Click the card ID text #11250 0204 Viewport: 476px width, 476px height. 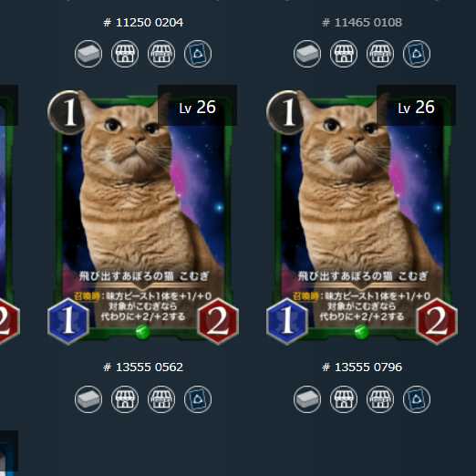click(143, 23)
